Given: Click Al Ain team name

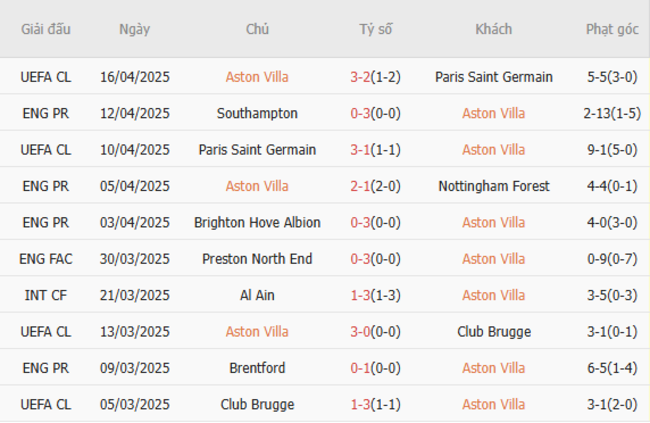Looking at the screenshot, I should click(x=257, y=295).
